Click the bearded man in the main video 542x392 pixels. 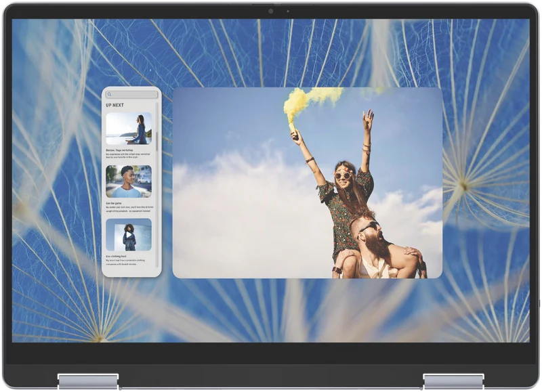pos(379,247)
